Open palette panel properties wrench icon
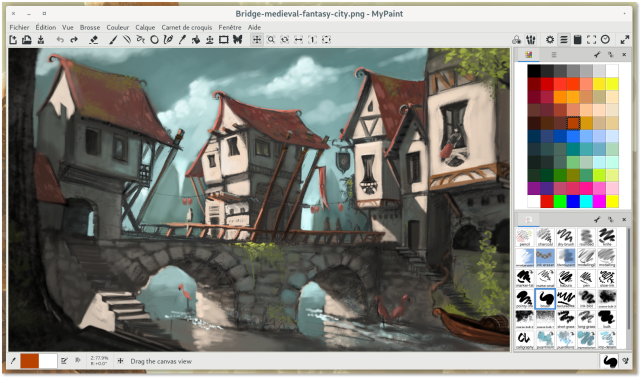The width and height of the screenshot is (640, 377). [x=597, y=54]
